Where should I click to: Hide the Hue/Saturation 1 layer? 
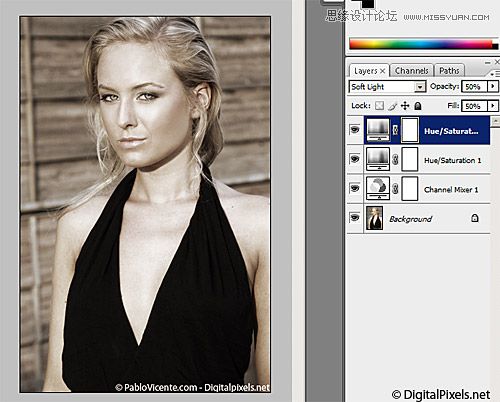tap(355, 159)
